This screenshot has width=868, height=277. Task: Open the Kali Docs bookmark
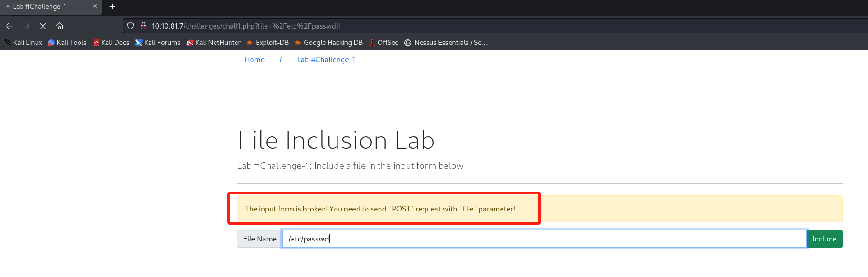click(111, 43)
